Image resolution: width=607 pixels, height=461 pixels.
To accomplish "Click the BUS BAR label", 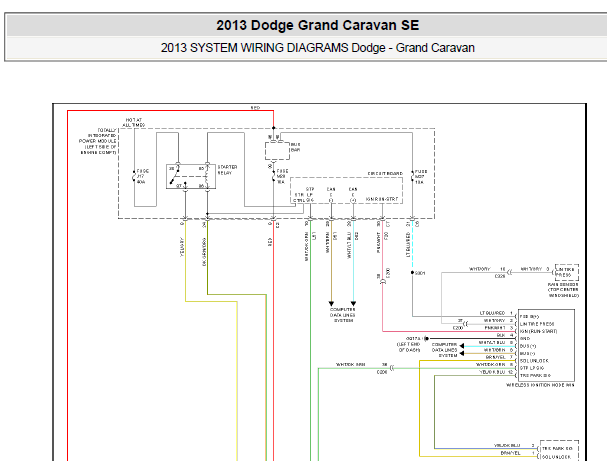I will point(295,147).
